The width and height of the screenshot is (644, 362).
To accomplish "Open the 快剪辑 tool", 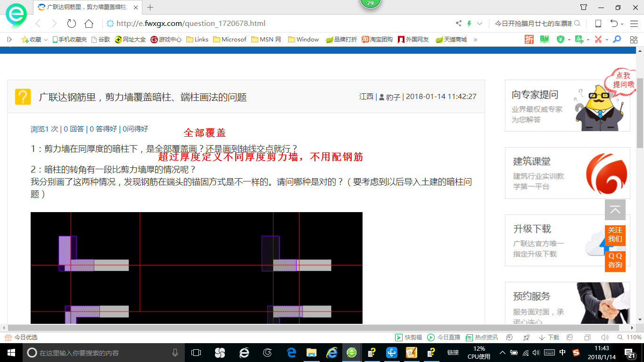I will (x=408, y=337).
